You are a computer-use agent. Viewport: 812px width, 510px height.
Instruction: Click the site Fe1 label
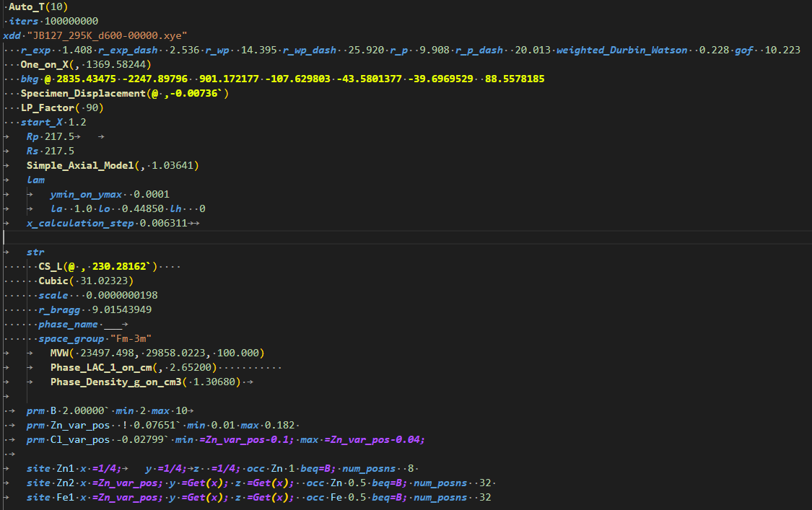(65, 498)
